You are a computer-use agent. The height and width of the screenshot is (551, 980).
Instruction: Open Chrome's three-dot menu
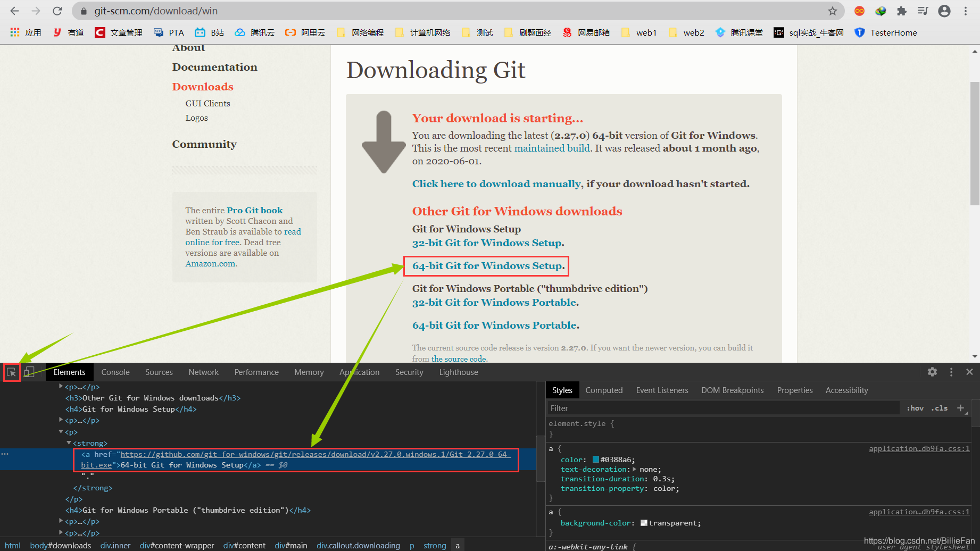(966, 11)
